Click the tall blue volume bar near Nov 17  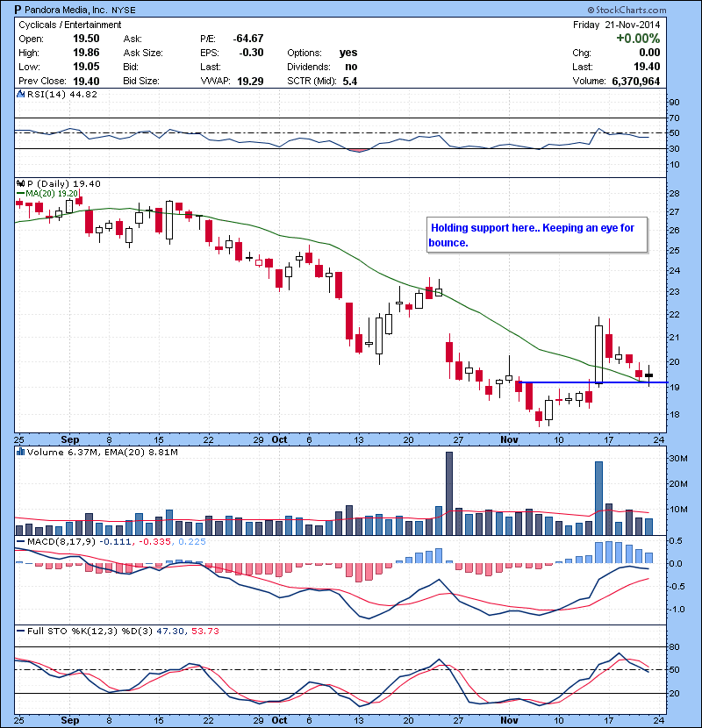point(598,498)
